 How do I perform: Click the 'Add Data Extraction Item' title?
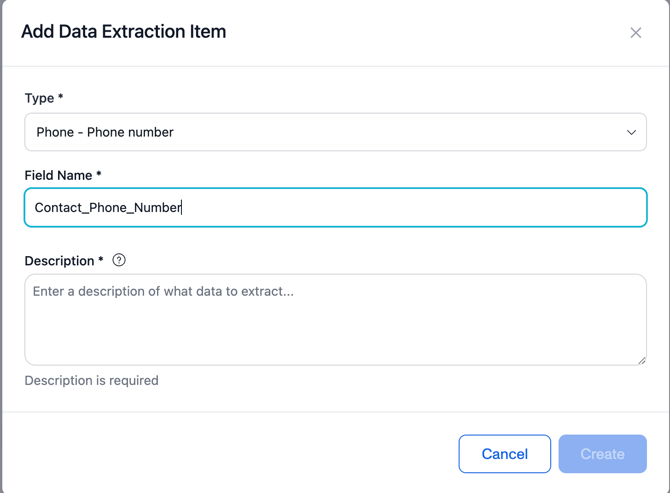123,32
